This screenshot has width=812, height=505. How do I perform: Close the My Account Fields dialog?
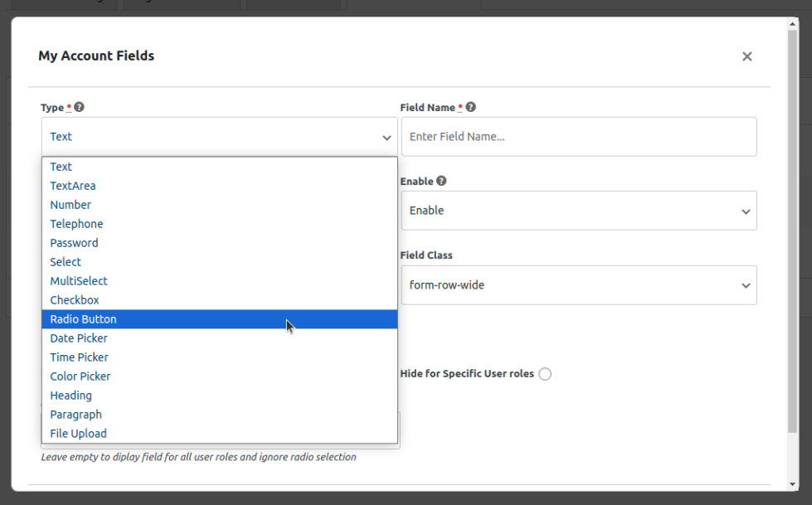pyautogui.click(x=746, y=56)
